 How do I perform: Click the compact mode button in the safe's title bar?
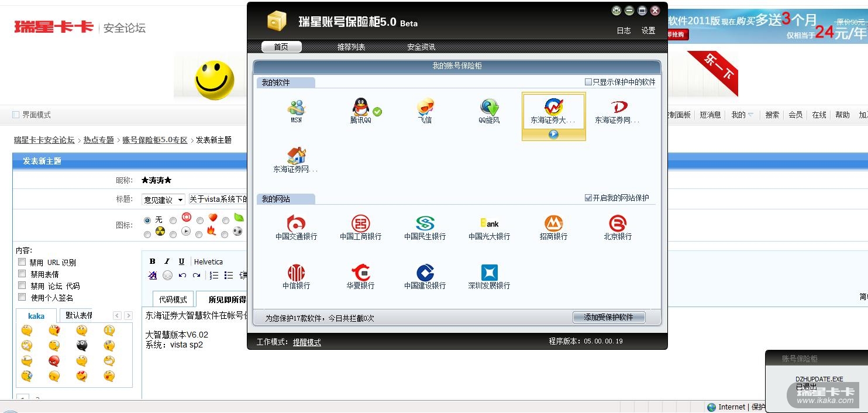point(616,11)
